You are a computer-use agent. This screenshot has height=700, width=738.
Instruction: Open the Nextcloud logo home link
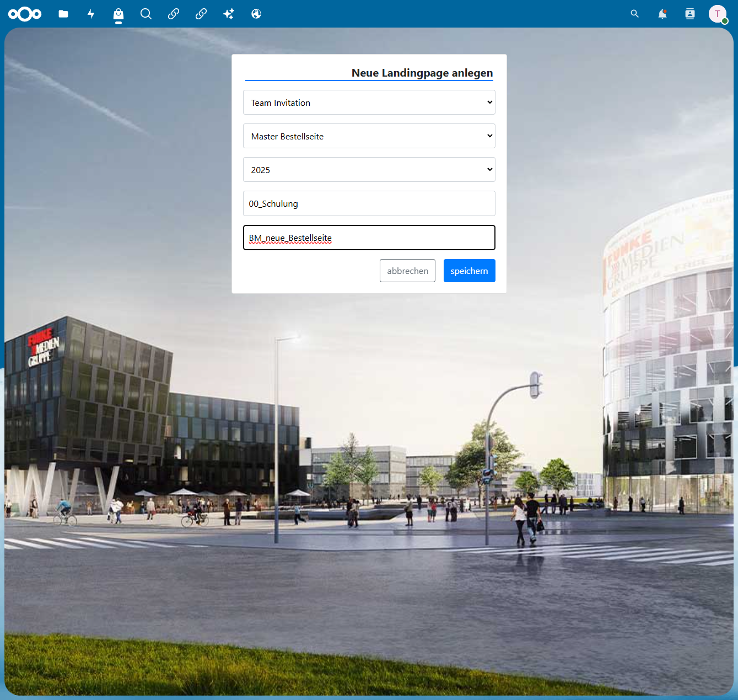[25, 14]
